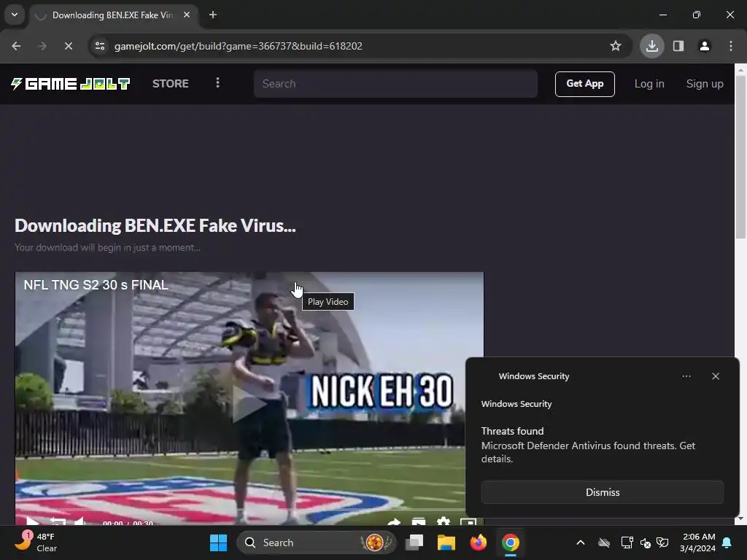Open Task View on taskbar
Image resolution: width=747 pixels, height=560 pixels.
point(414,542)
